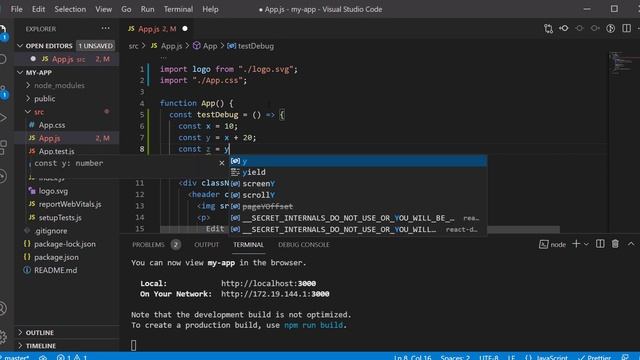The width and height of the screenshot is (640, 360).
Task: Open App.test.js in the explorer
Action: 56,151
